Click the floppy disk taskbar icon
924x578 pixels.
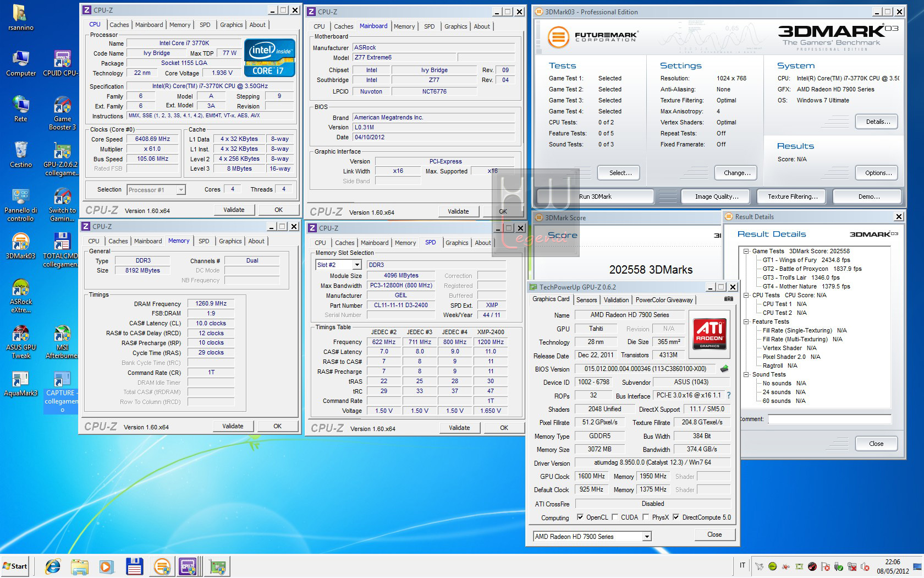[134, 566]
